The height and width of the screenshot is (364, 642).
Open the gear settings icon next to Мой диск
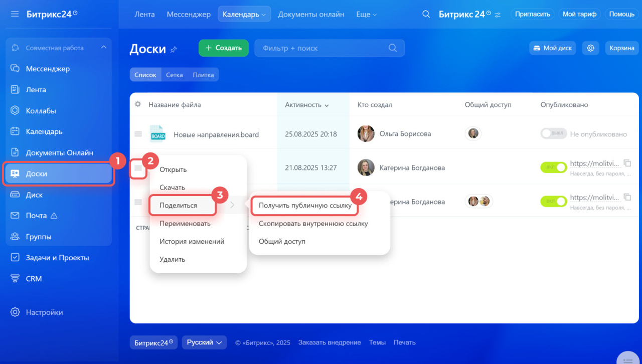(590, 48)
